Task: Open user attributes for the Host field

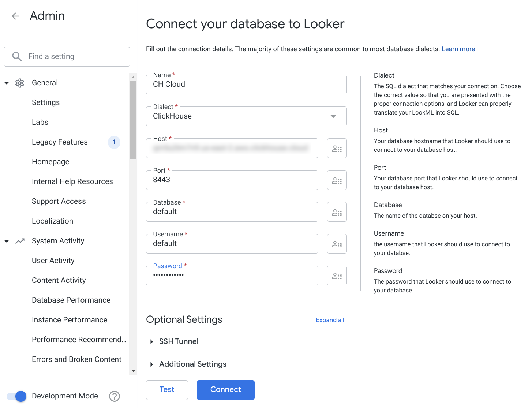Action: [337, 148]
